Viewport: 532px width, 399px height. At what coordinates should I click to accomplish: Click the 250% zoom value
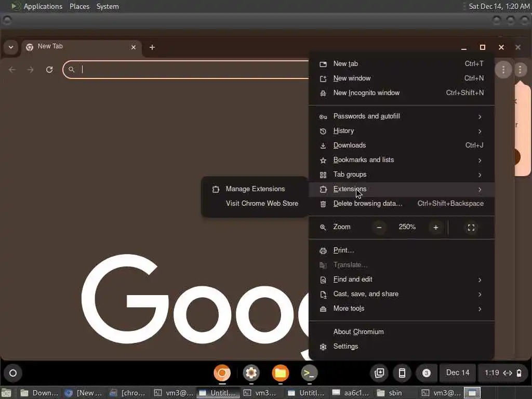(x=407, y=227)
